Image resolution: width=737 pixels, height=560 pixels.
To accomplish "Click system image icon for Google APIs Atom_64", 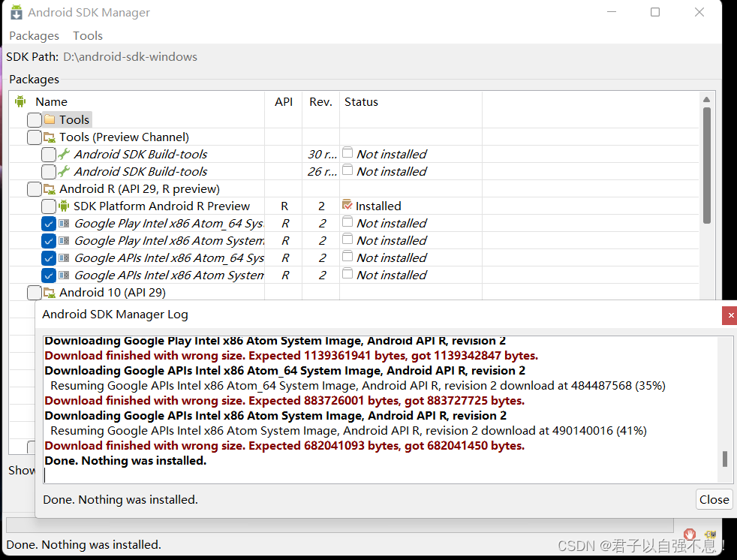I will [64, 257].
